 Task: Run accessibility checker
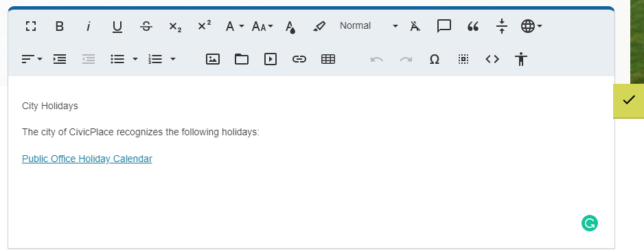coord(521,59)
